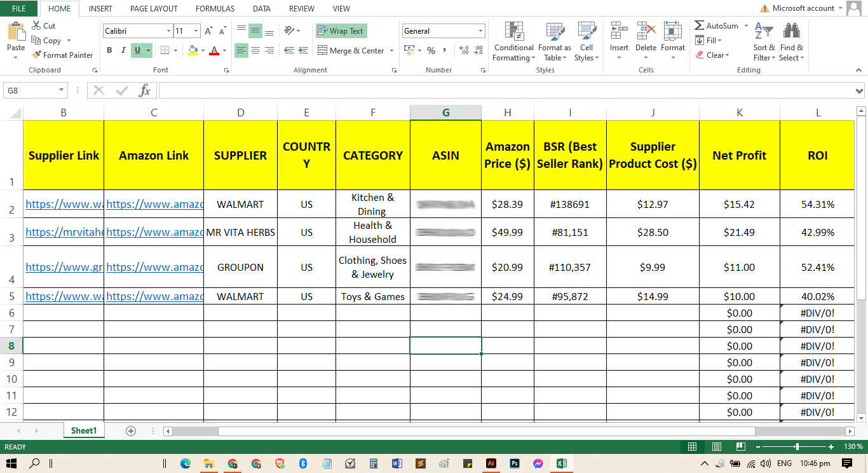Click the Decrease Indent icon
Image resolution: width=868 pixels, height=473 pixels.
(289, 50)
